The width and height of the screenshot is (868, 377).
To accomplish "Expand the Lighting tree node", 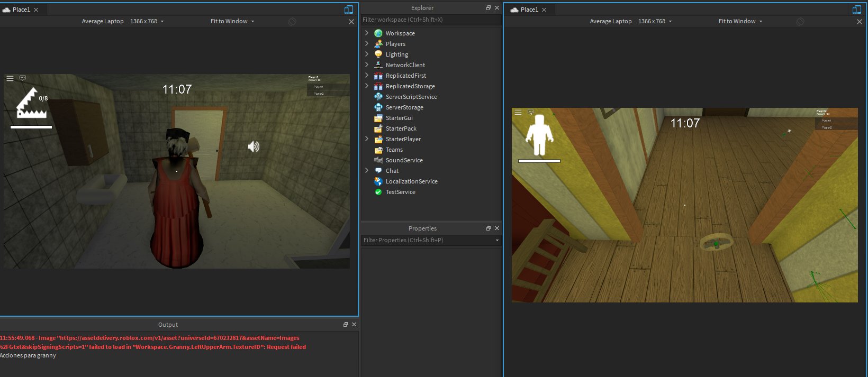I will (x=367, y=54).
